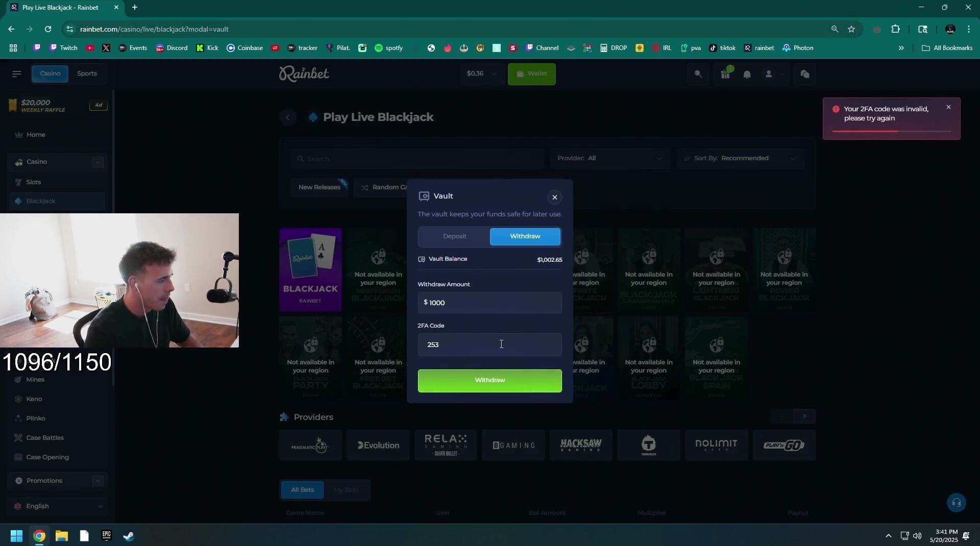This screenshot has height=546, width=980.
Task: Bookmark this page with star icon
Action: click(851, 29)
